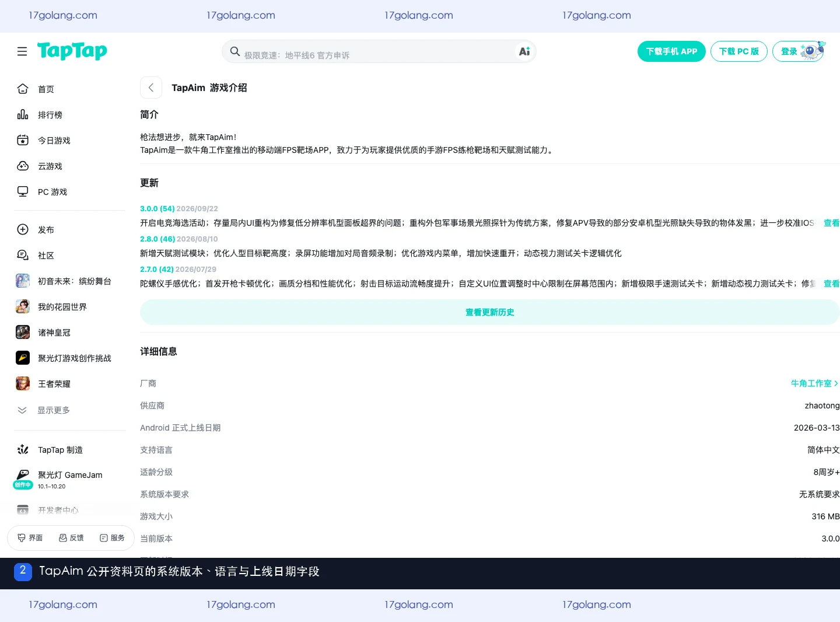Click the 2.8.0 (46) version label
The image size is (840, 622).
click(157, 239)
